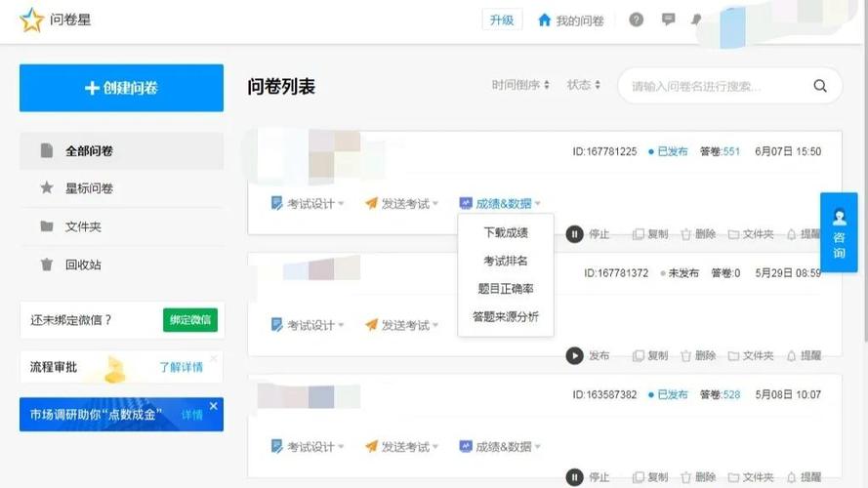The image size is (868, 488).
Task: Expand 发送考试 for survey 163587382
Action: click(401, 446)
